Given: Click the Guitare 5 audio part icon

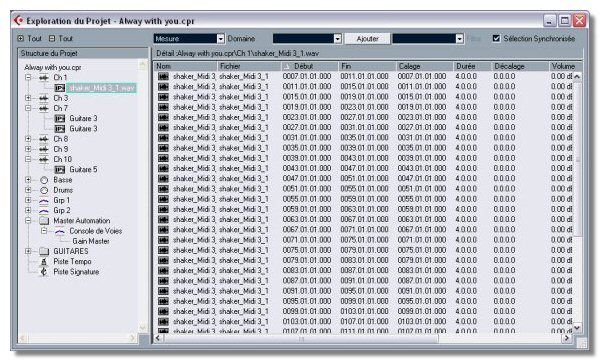Looking at the screenshot, I should coord(60,170).
